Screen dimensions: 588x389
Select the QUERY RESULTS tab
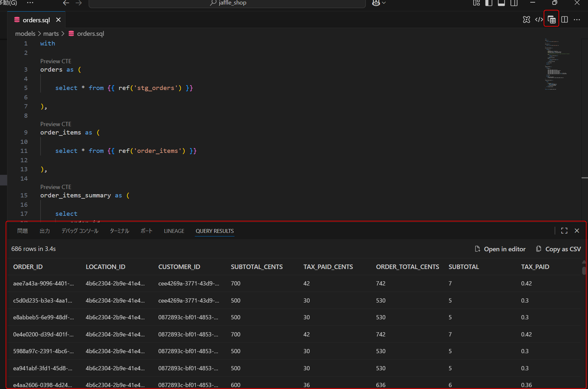point(215,231)
